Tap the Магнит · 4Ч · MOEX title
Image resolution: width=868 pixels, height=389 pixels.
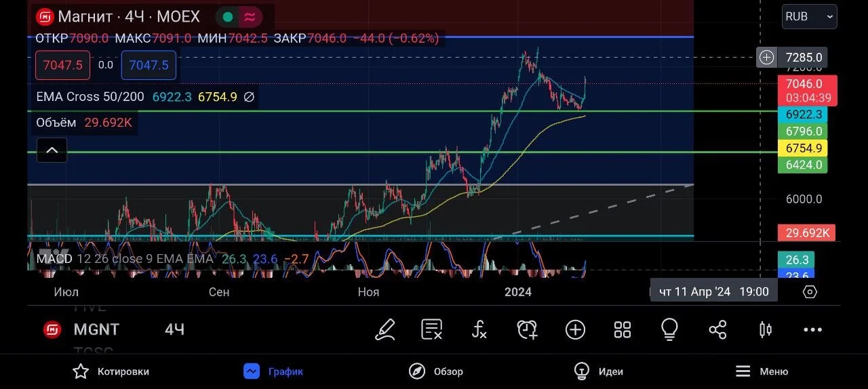click(x=129, y=17)
